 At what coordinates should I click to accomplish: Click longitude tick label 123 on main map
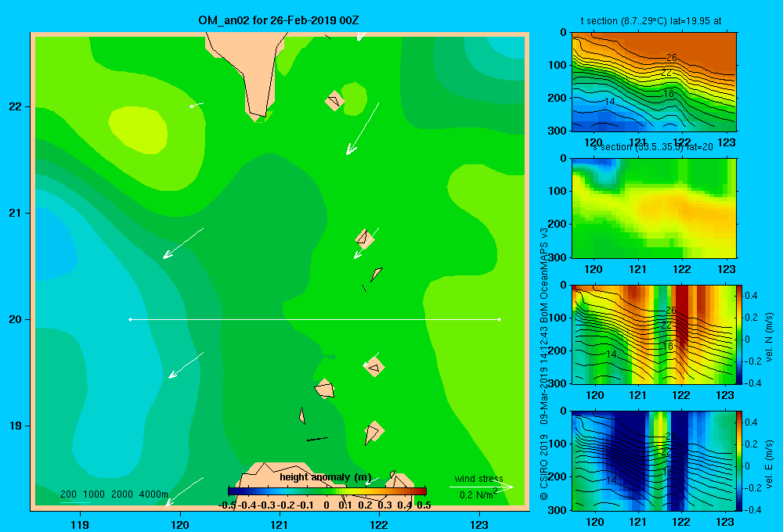point(479,524)
